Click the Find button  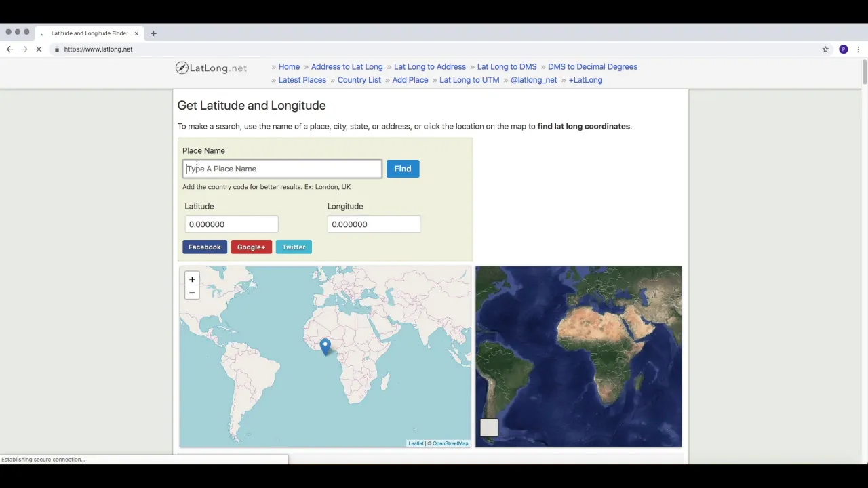[x=403, y=169]
